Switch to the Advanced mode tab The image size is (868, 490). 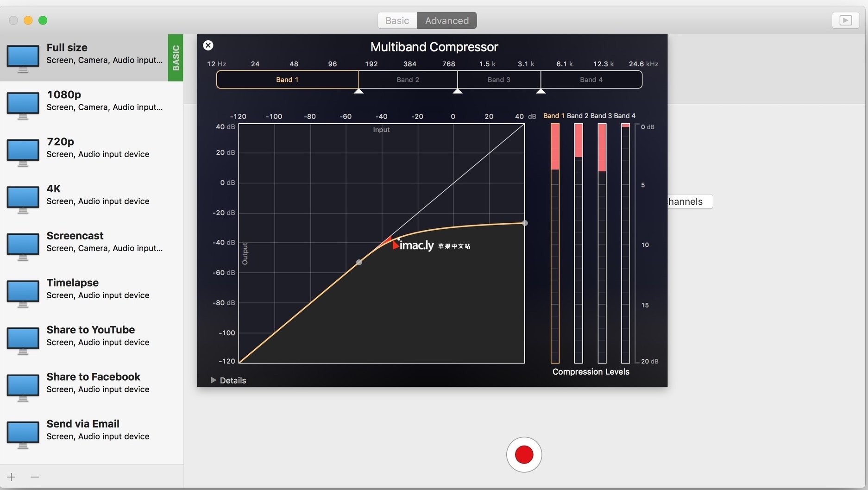[447, 20]
